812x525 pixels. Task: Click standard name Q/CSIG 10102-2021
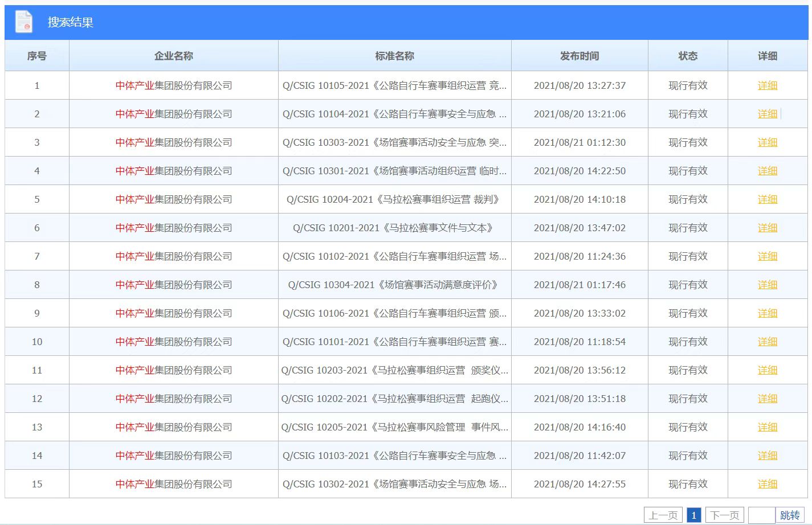[x=395, y=256]
